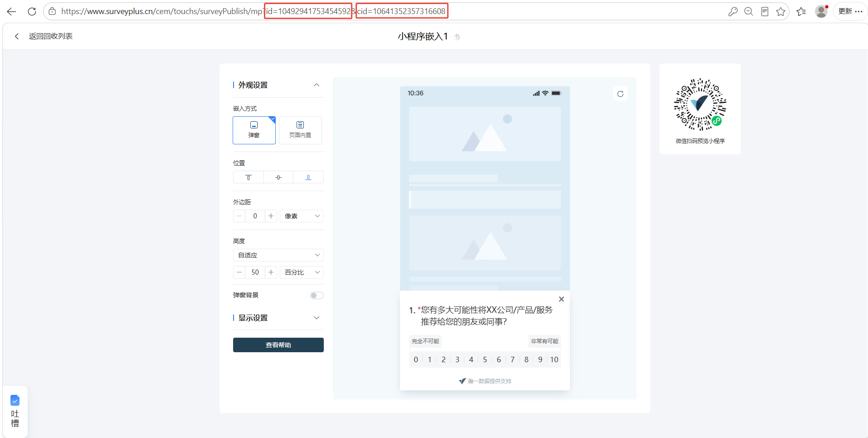The height and width of the screenshot is (438, 868).
Task: Select score 5 in the NPS scale
Action: [485, 359]
